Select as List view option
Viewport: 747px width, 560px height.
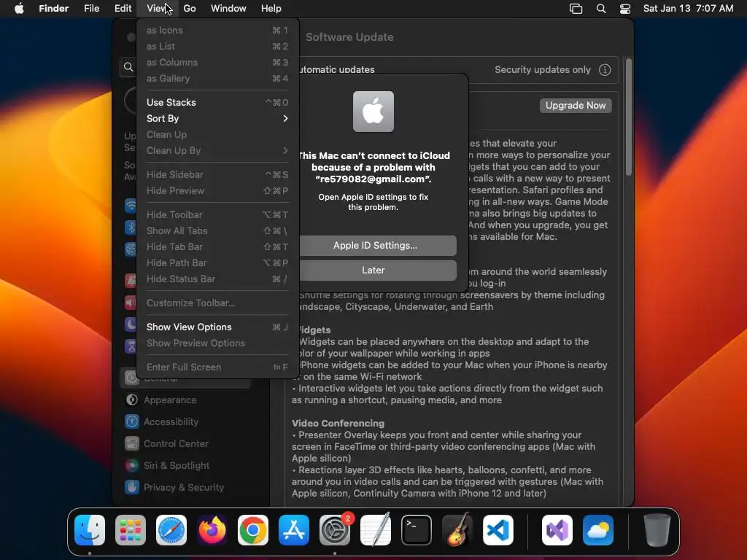click(217, 47)
